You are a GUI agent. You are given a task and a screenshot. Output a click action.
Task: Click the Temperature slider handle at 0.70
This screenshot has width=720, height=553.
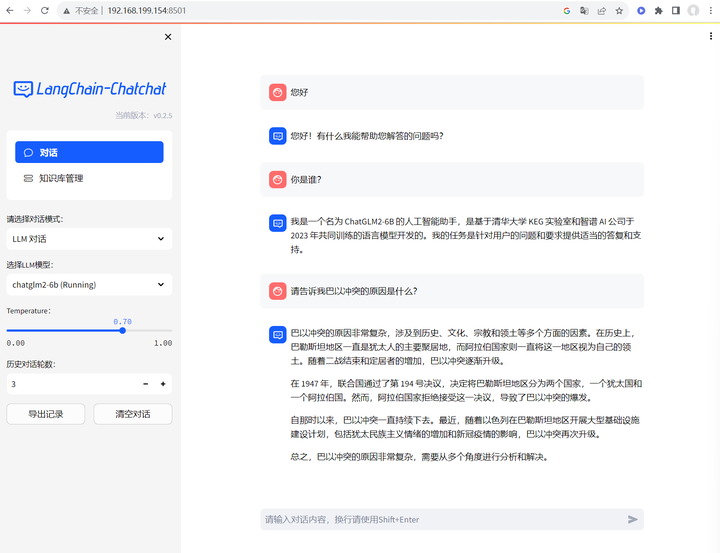click(x=123, y=330)
